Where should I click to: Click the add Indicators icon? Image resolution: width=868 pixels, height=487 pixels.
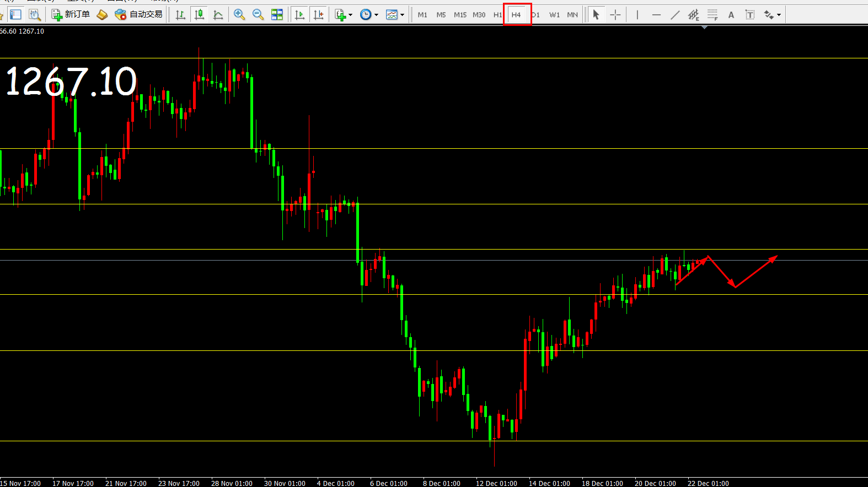point(340,15)
